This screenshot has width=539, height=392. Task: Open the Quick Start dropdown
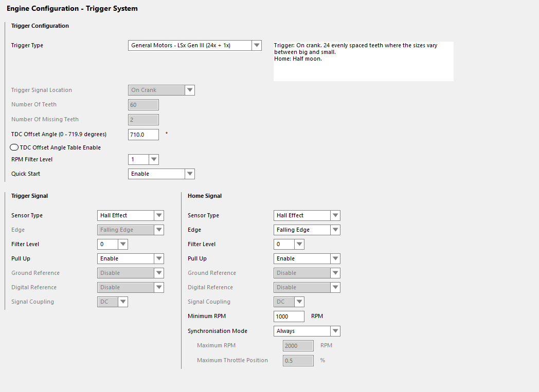click(161, 174)
